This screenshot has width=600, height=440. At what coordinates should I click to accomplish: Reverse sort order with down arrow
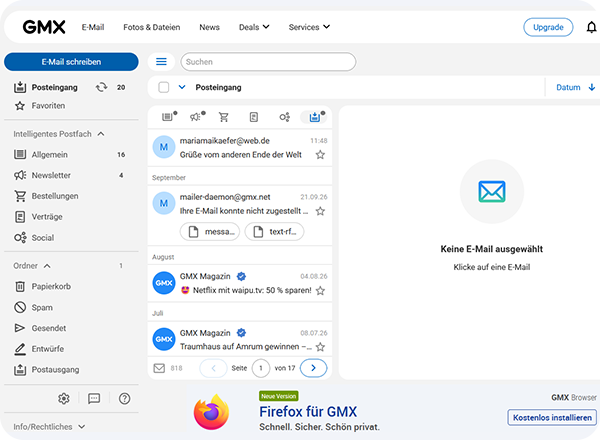(592, 87)
